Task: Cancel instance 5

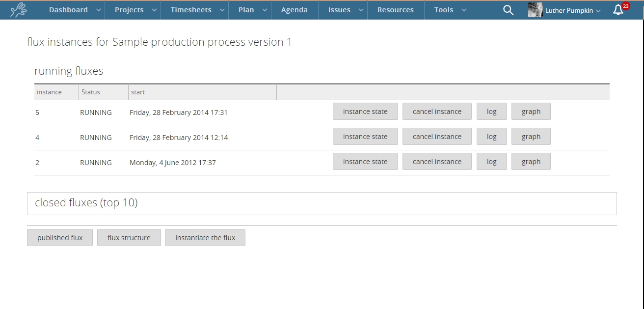Action: tap(437, 112)
